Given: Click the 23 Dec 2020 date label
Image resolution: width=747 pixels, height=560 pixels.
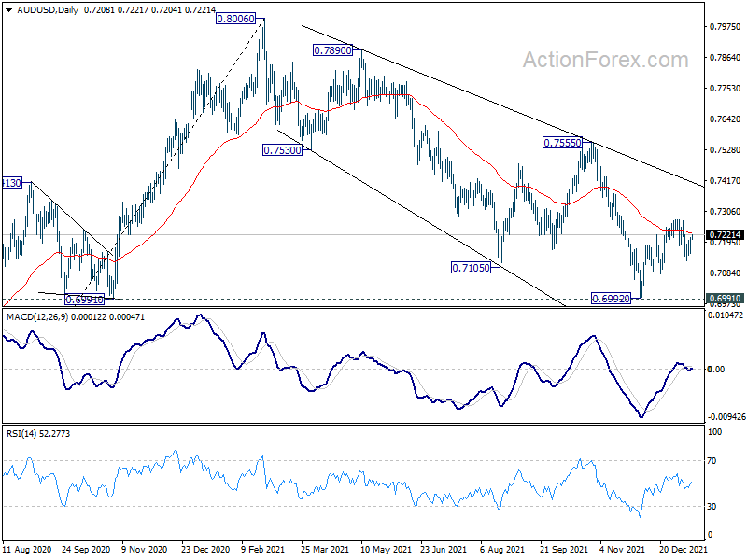Looking at the screenshot, I should pyautogui.click(x=205, y=549).
